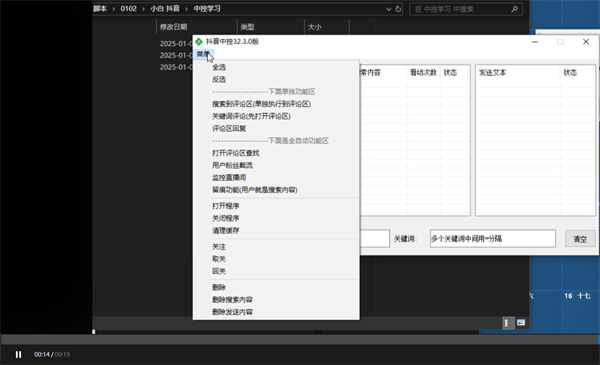
Task: Select 监控直播间 menu item
Action: click(x=229, y=178)
